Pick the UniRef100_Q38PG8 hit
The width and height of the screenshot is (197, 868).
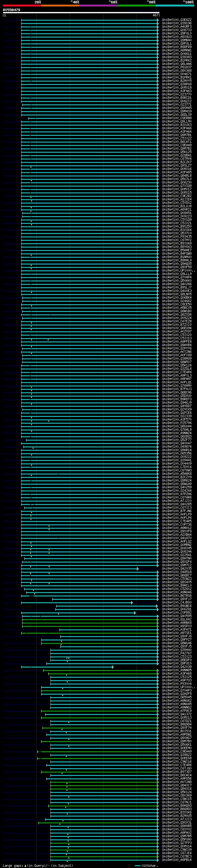(177, 84)
